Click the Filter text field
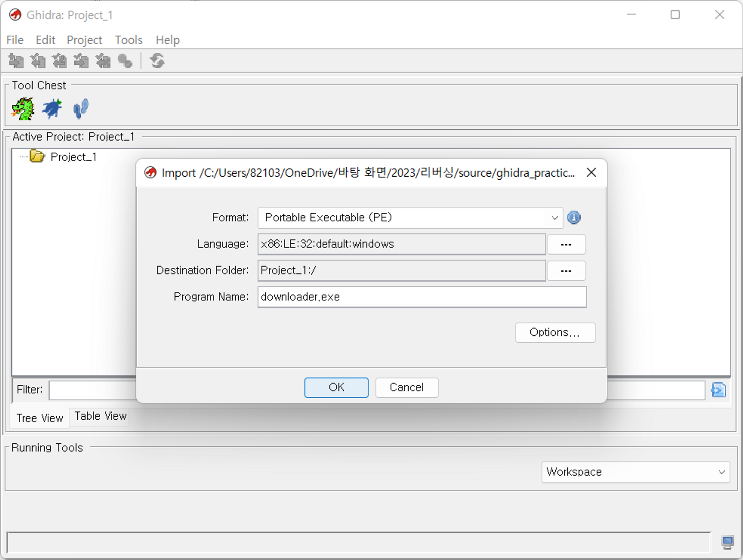 (x=377, y=390)
